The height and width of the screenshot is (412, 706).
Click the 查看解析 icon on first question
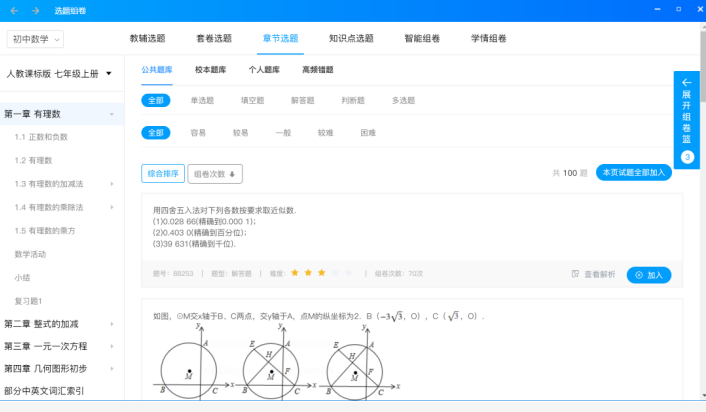point(575,274)
